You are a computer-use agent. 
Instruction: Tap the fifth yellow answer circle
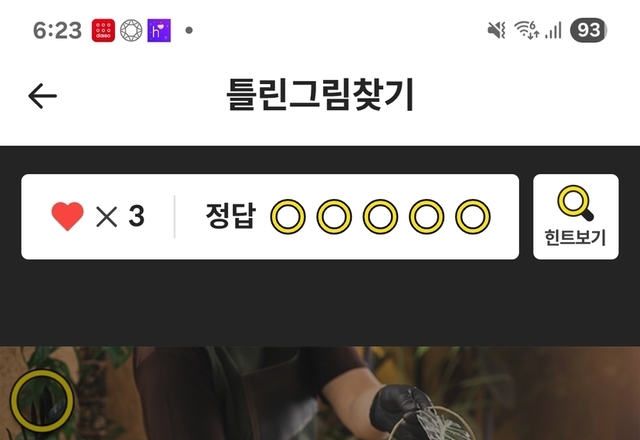(x=473, y=217)
